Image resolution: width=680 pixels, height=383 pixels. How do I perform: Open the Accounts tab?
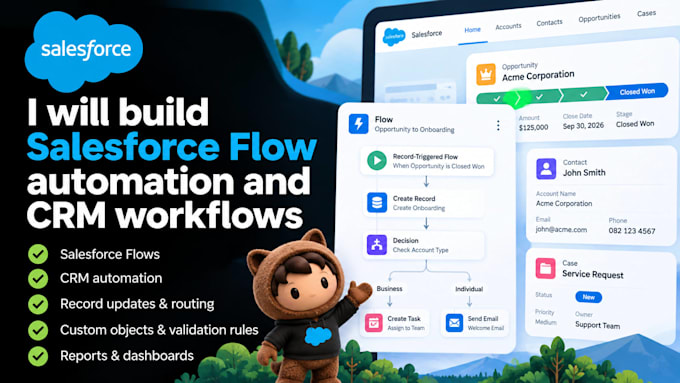(508, 26)
